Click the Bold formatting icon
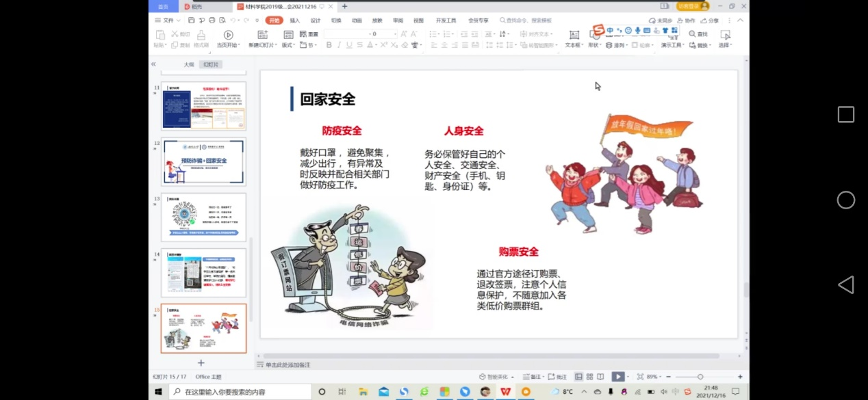 click(329, 45)
